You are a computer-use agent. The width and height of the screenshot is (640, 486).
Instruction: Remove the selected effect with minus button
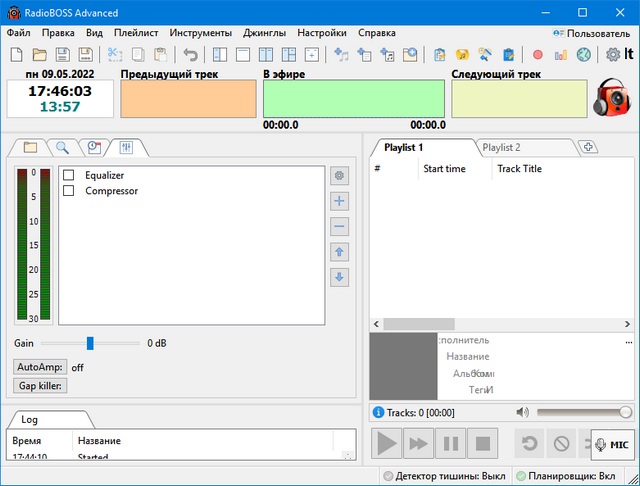coord(340,226)
